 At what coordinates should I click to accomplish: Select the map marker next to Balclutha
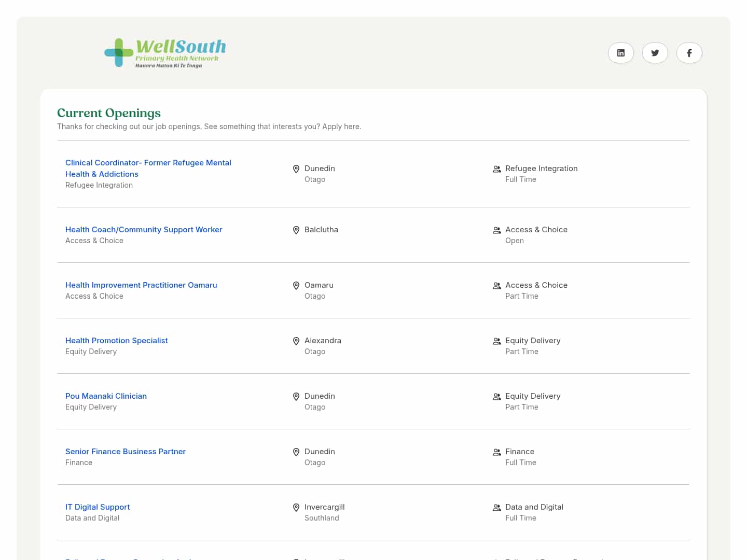(296, 230)
